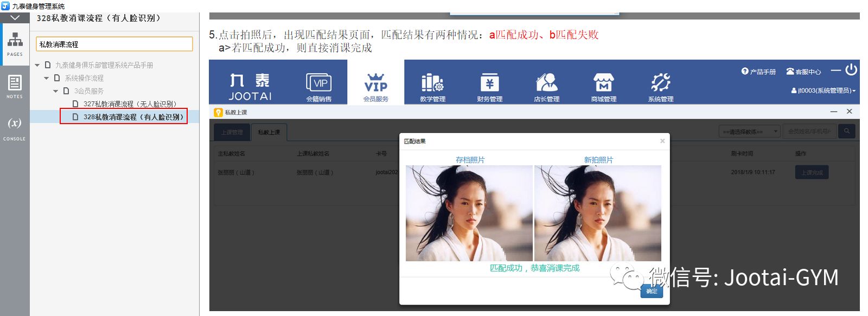Click the 存档照片 label

(470, 160)
